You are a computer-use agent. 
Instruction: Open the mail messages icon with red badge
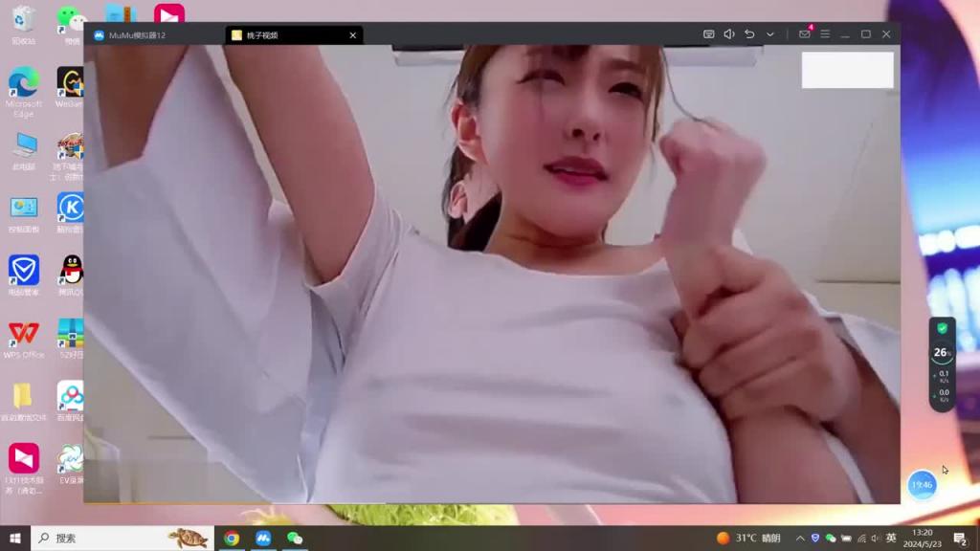click(805, 33)
